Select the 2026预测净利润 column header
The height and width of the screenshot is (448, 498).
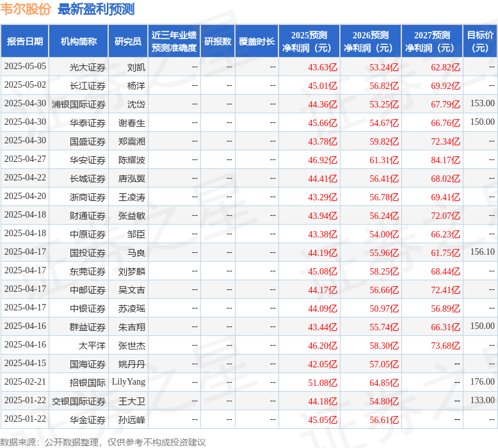pyautogui.click(x=371, y=42)
